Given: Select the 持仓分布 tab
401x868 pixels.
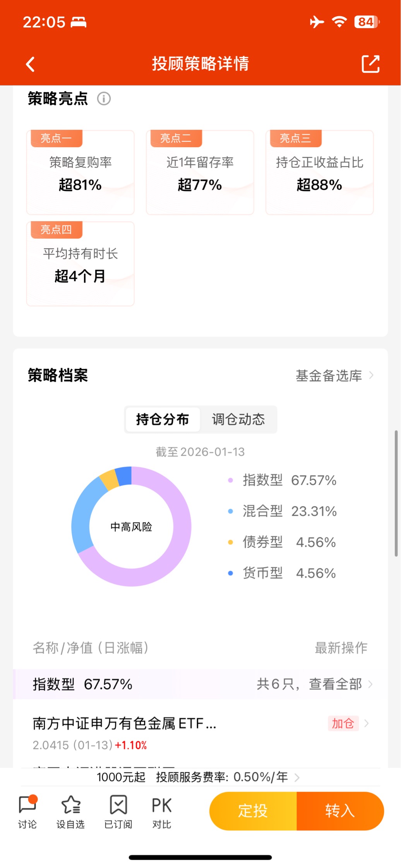Looking at the screenshot, I should pos(163,419).
